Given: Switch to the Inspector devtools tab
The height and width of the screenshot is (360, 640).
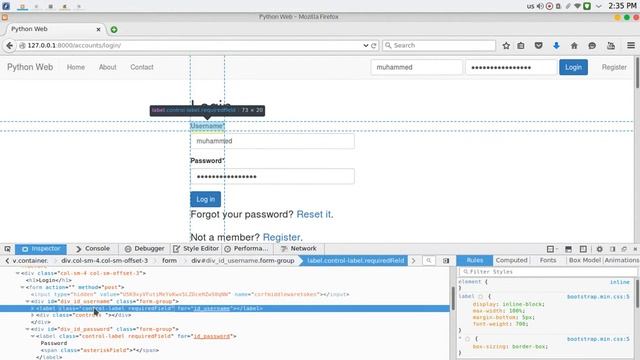Looking at the screenshot, I should coord(41,249).
